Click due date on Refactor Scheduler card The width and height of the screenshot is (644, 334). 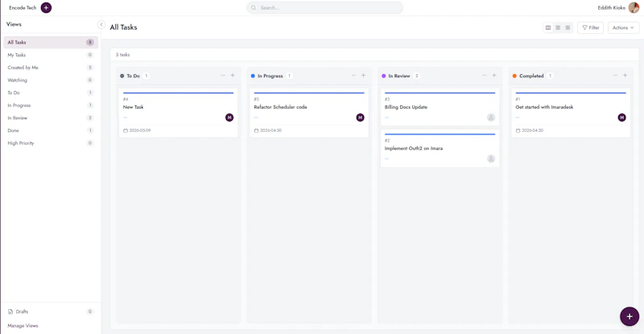coord(268,130)
